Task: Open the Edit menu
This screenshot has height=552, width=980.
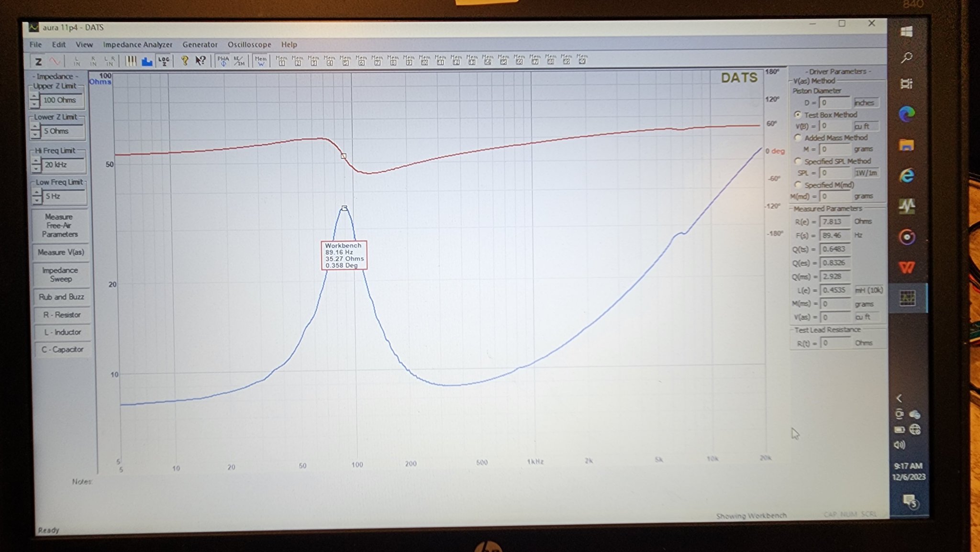Action: click(x=59, y=44)
